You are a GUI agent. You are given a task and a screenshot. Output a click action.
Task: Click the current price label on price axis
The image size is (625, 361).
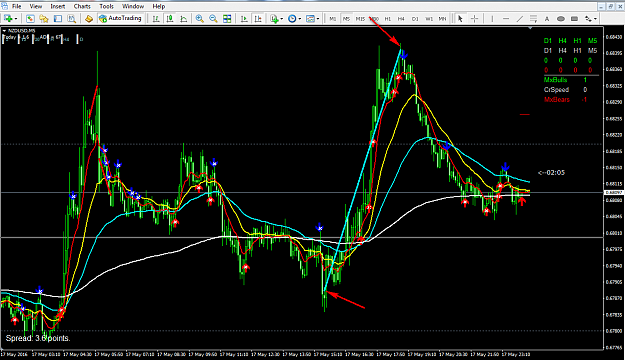coord(614,192)
